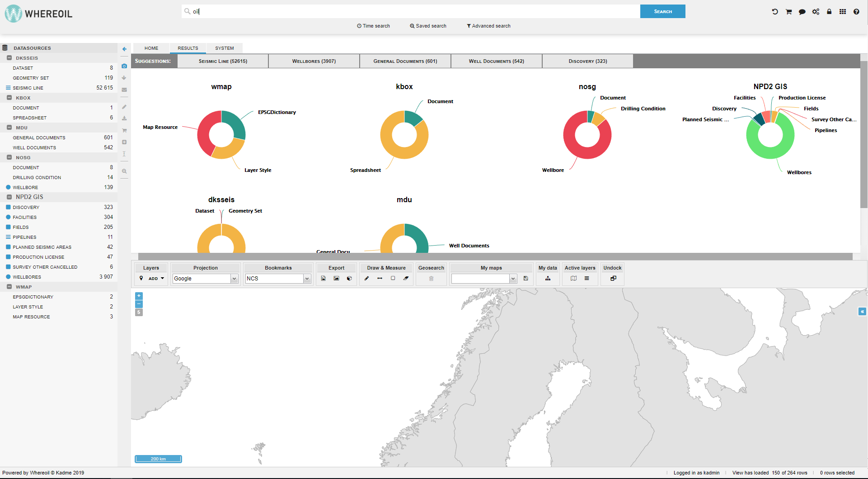Toggle the Wellbores layer marker under NPD2 GIS
This screenshot has height=479, width=868.
pyautogui.click(x=8, y=277)
